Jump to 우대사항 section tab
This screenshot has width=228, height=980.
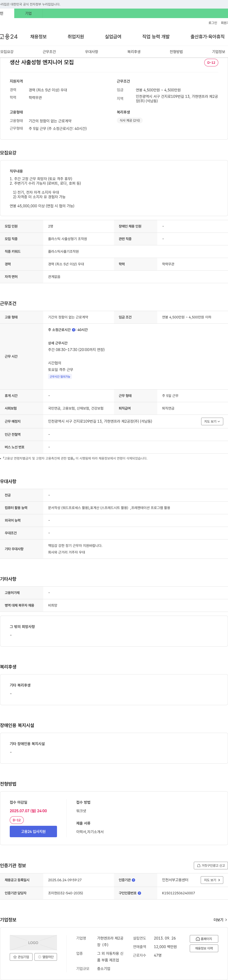pyautogui.click(x=91, y=52)
